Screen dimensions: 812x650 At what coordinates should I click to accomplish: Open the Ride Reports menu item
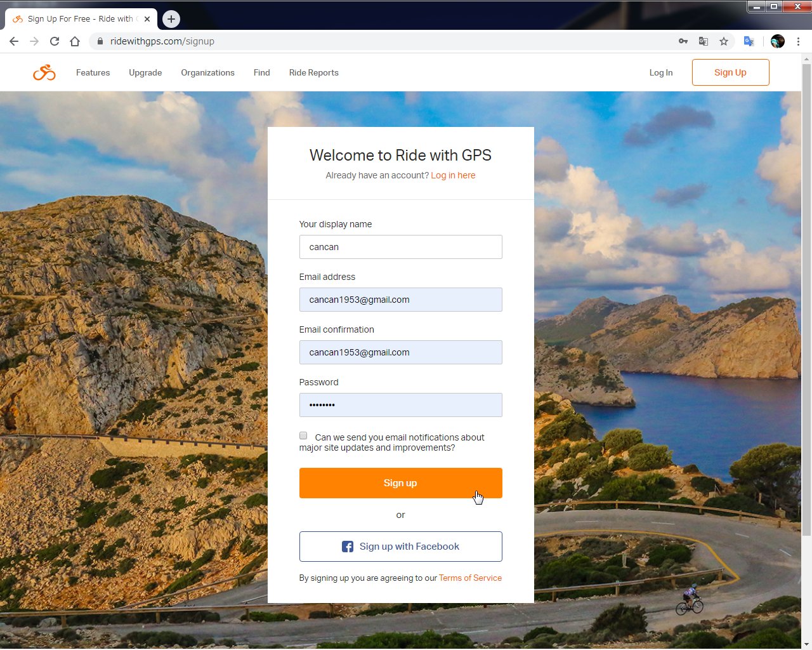313,73
